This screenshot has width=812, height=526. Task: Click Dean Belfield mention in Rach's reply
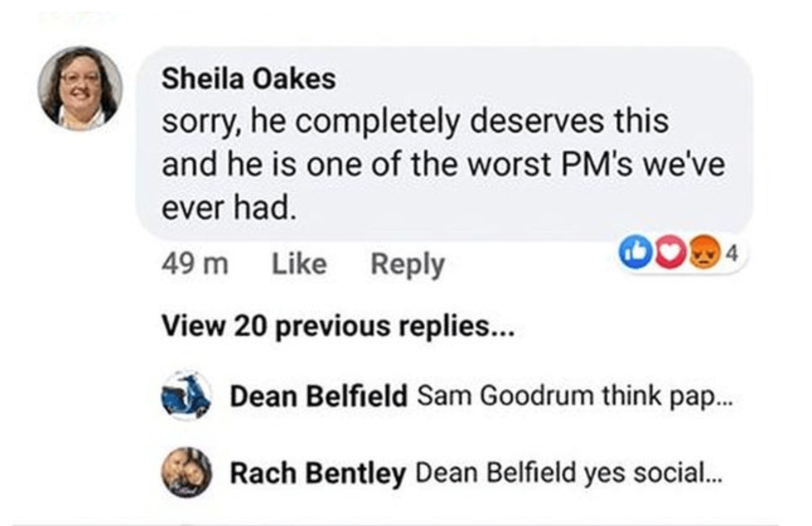496,473
